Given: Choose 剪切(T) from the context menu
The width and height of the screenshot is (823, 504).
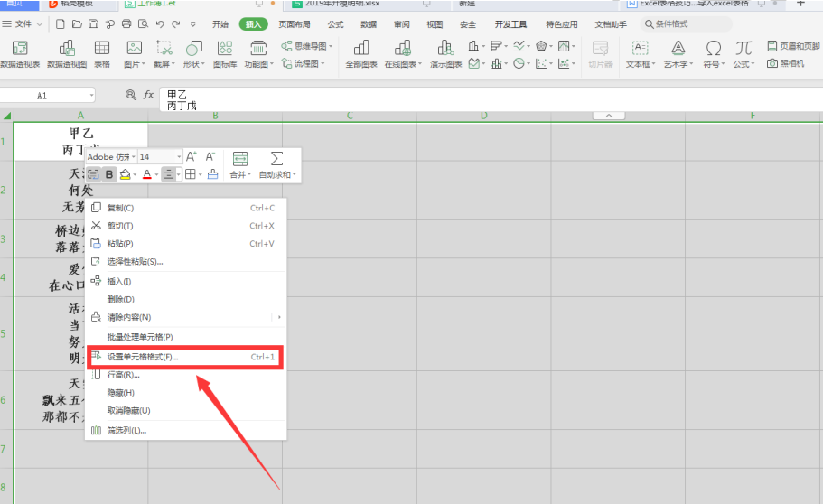Looking at the screenshot, I should (x=186, y=226).
